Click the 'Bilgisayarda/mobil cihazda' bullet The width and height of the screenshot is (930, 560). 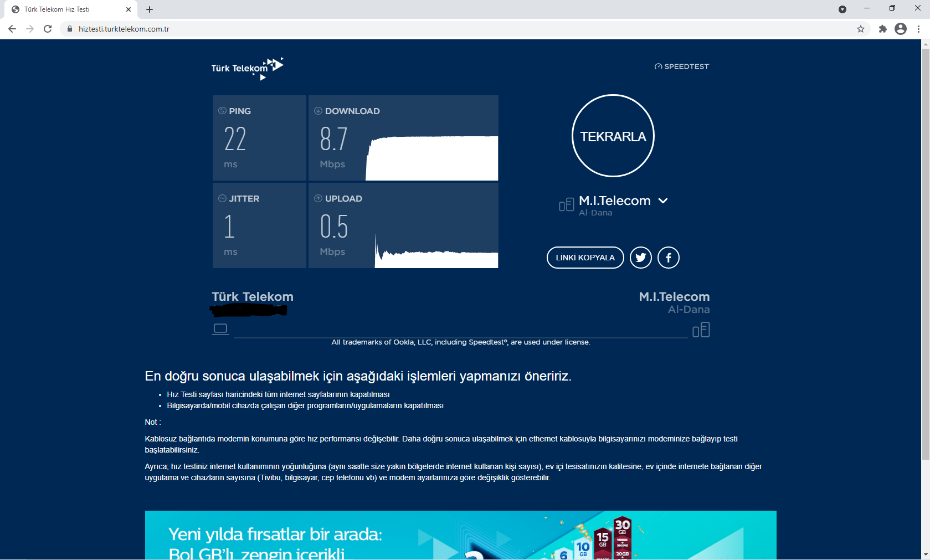coord(305,405)
